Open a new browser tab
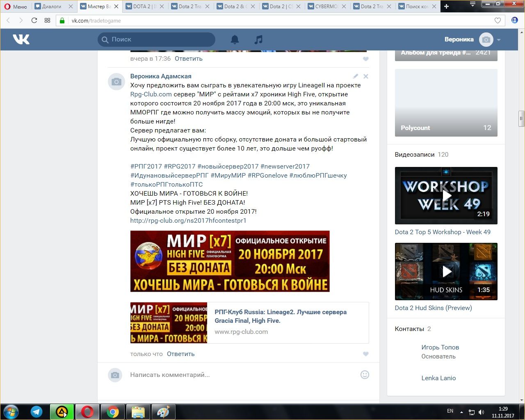 pos(446,6)
